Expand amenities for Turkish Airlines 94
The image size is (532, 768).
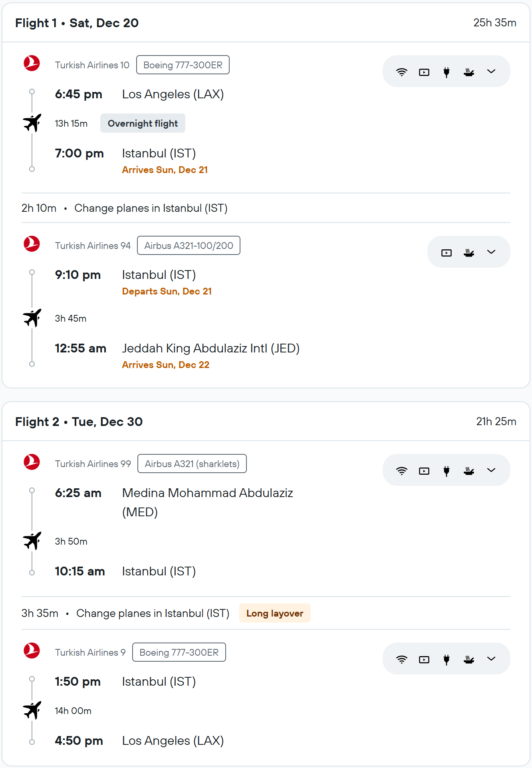coord(491,252)
